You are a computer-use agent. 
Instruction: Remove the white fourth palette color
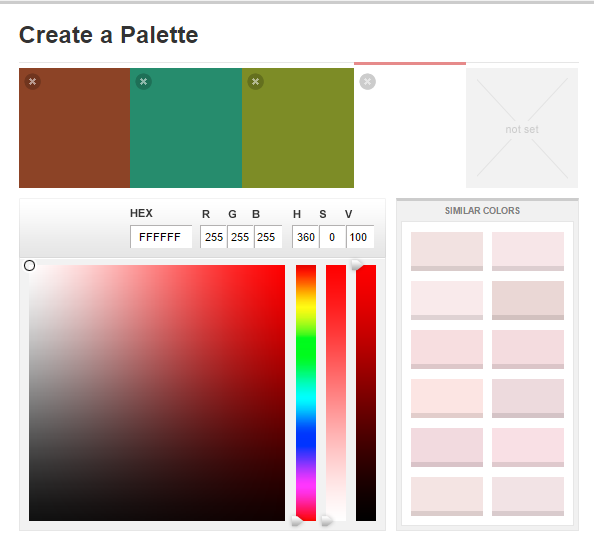pos(367,81)
